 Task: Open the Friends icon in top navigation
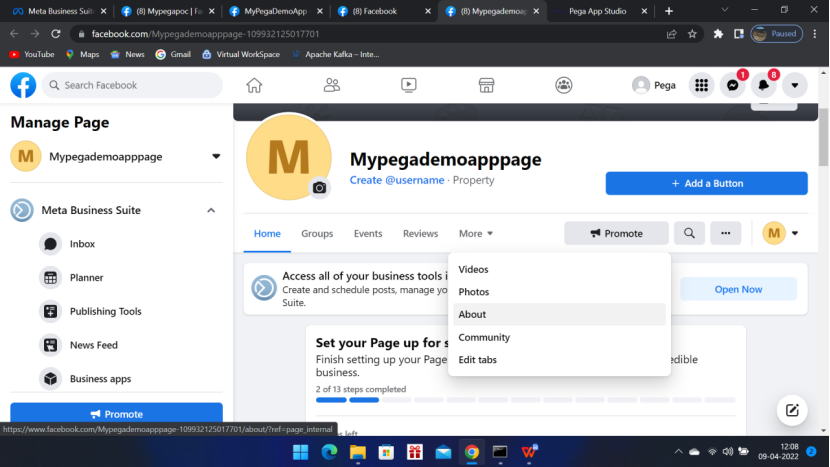332,85
